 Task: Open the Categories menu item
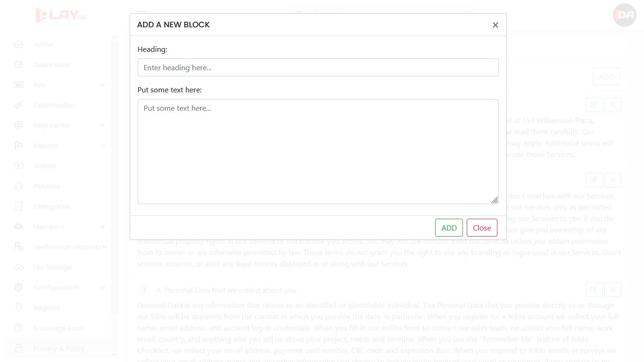tap(51, 206)
